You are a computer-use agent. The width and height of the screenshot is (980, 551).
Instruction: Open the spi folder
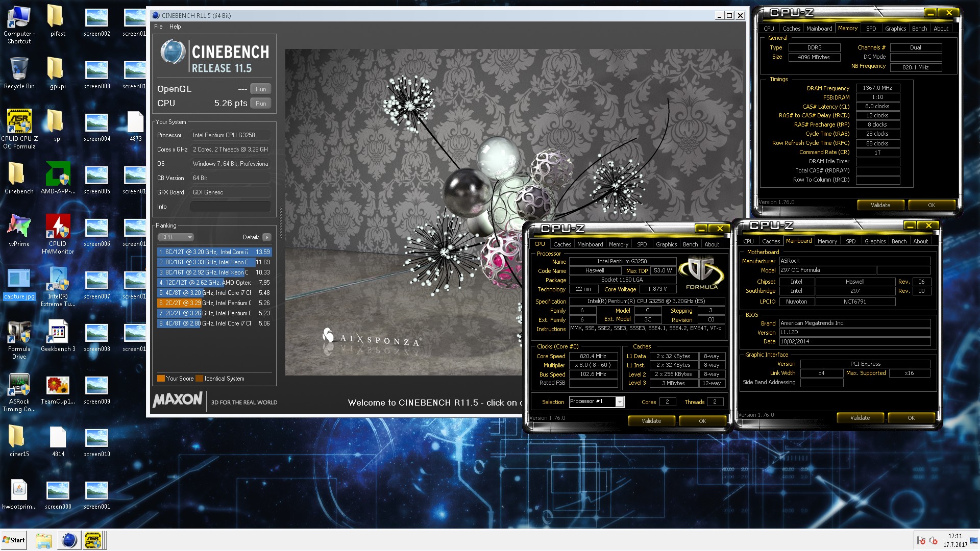58,126
